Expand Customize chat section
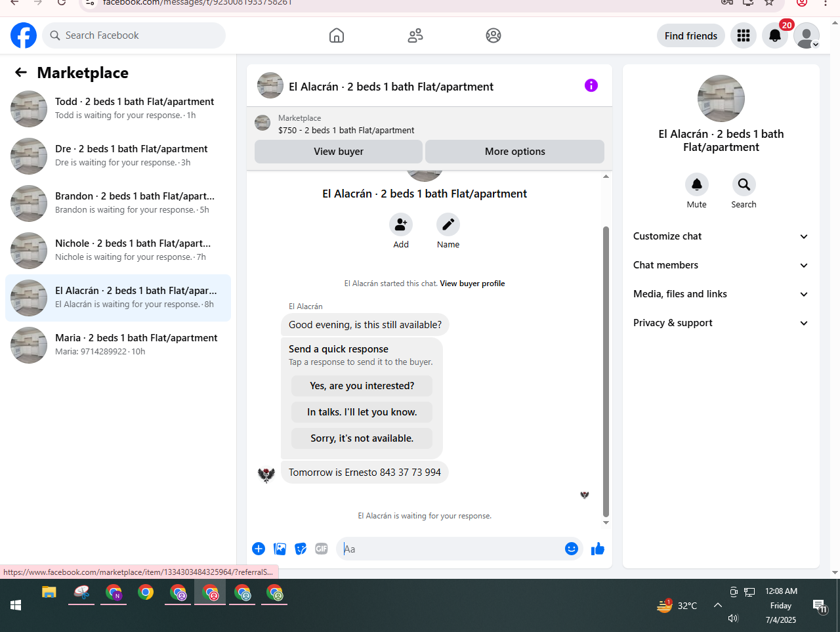This screenshot has width=840, height=632. pos(721,236)
